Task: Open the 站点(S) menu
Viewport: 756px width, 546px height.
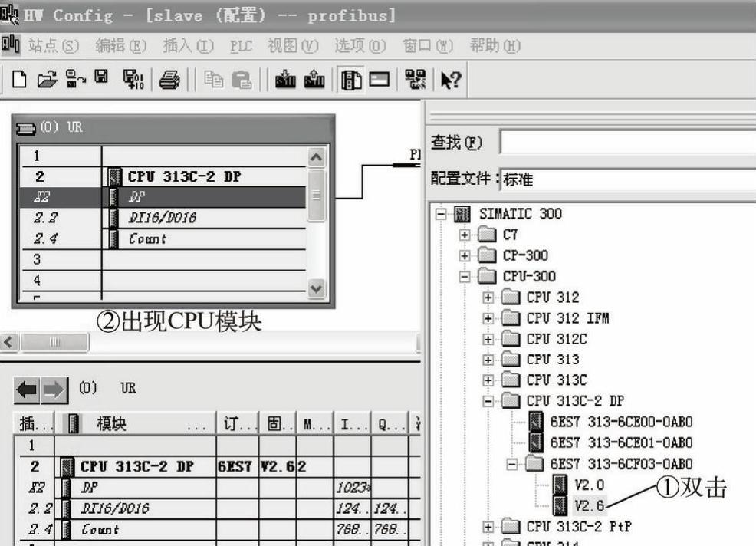Action: coord(53,46)
